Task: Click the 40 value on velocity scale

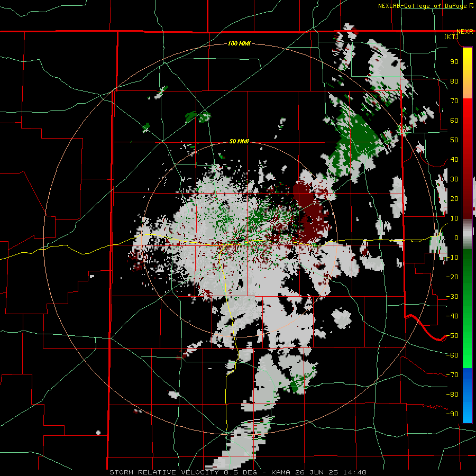Action: (x=454, y=159)
